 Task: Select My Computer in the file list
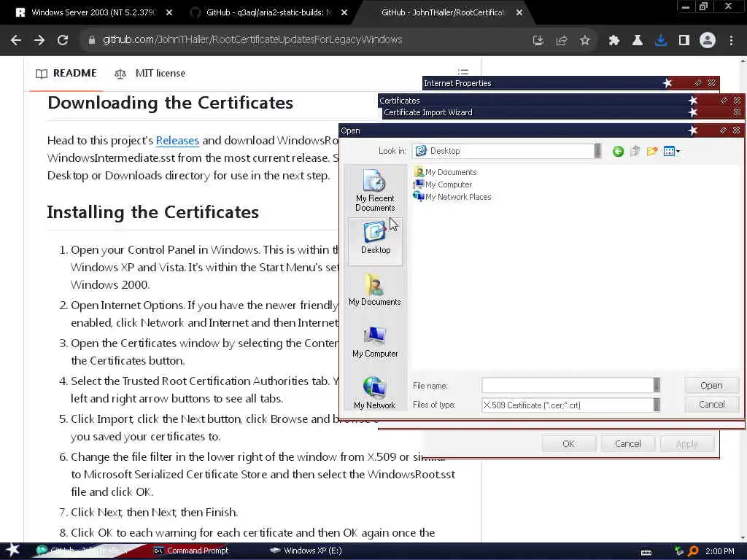tap(443, 184)
